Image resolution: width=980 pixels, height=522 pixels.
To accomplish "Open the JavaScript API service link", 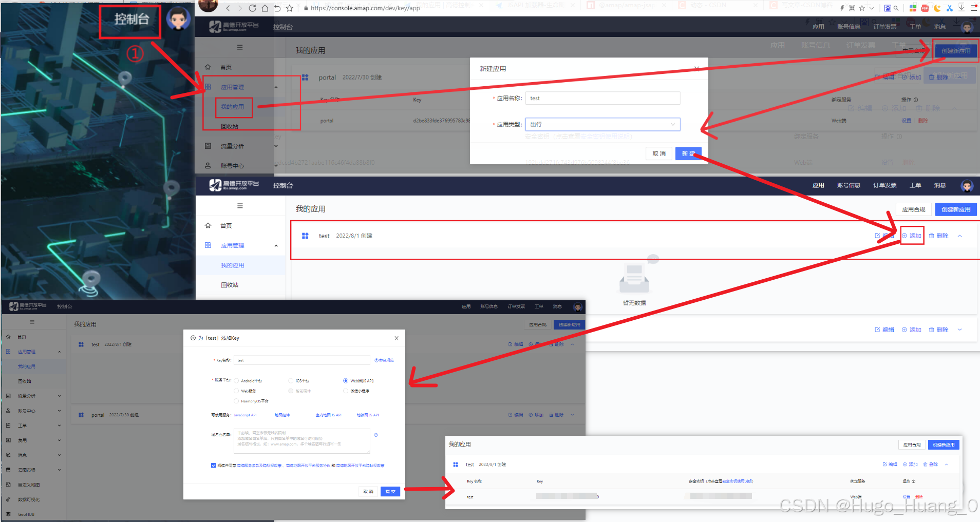I will [x=245, y=415].
